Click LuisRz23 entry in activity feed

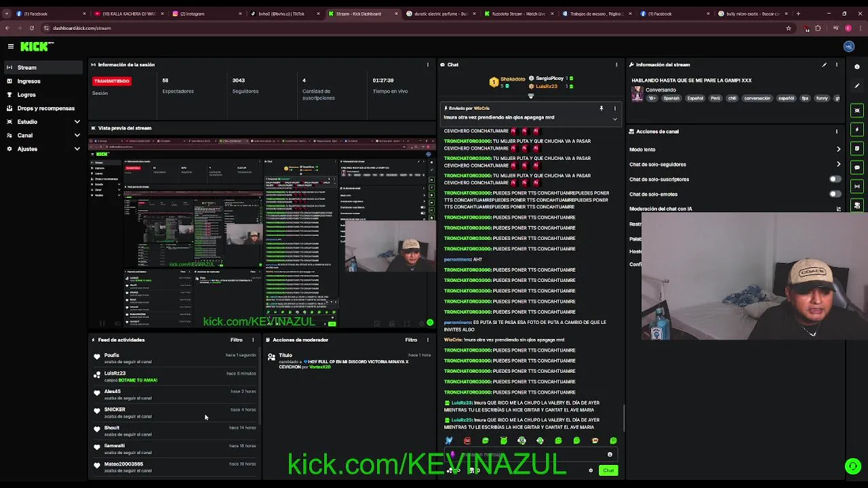click(176, 376)
